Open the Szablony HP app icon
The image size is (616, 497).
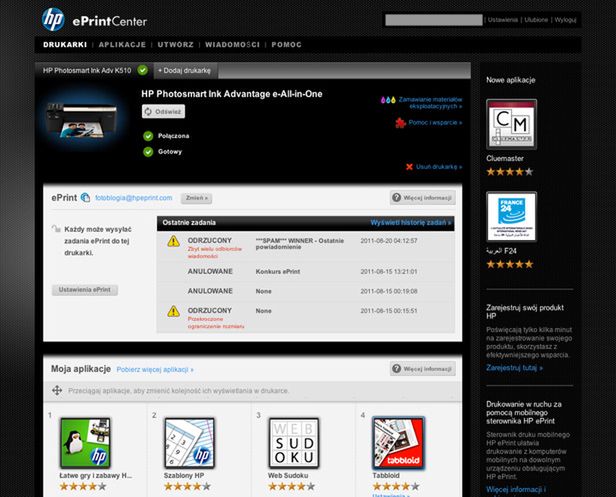[189, 443]
